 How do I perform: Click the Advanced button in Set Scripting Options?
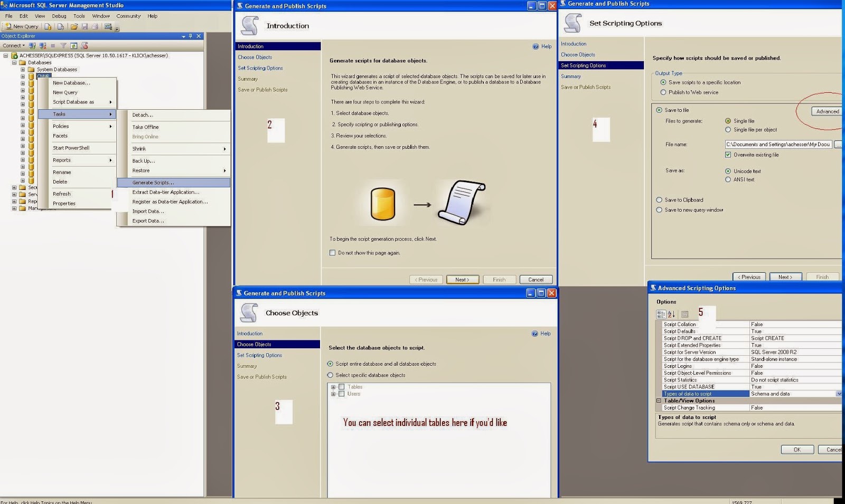827,111
